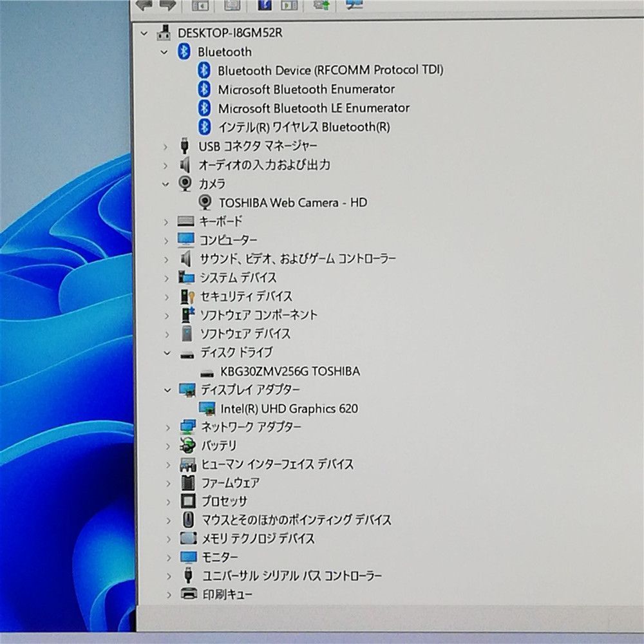Click the DESKTOP-I8GM52R computer icon
The height and width of the screenshot is (644, 644).
coord(164,33)
